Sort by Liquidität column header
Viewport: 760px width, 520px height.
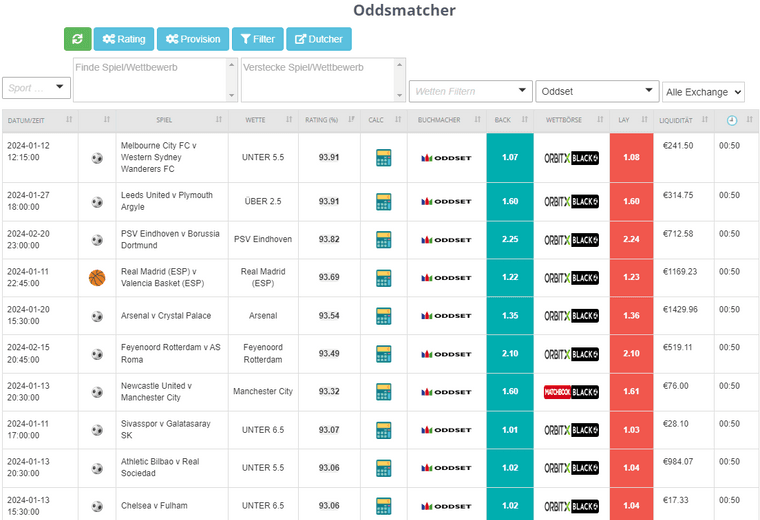point(683,120)
